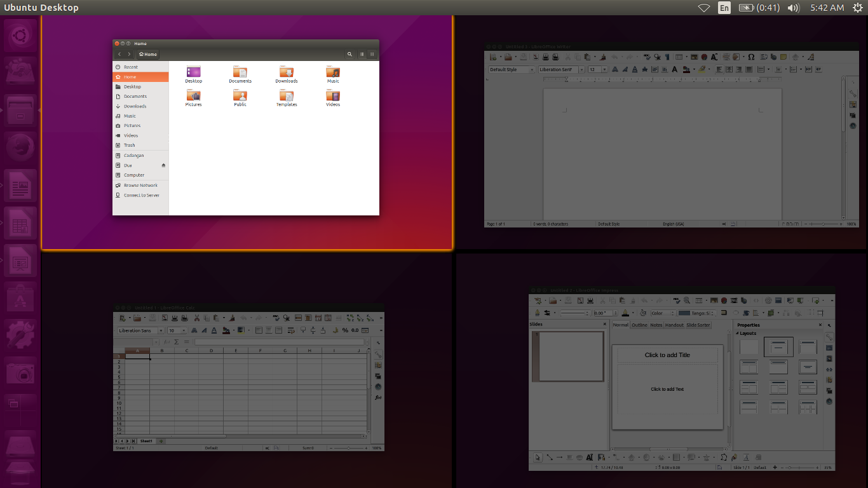Collapse the Layouts section in Impress

(x=738, y=333)
